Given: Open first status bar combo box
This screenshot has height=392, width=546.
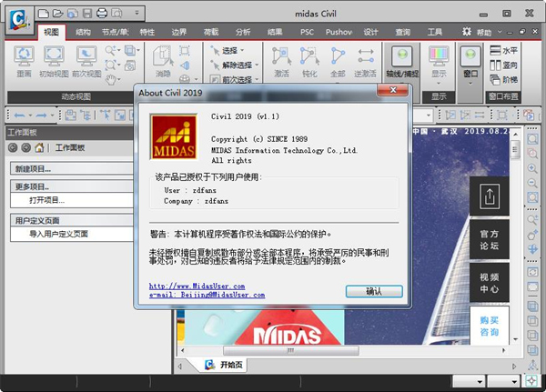Looking at the screenshot, I should 469,382.
